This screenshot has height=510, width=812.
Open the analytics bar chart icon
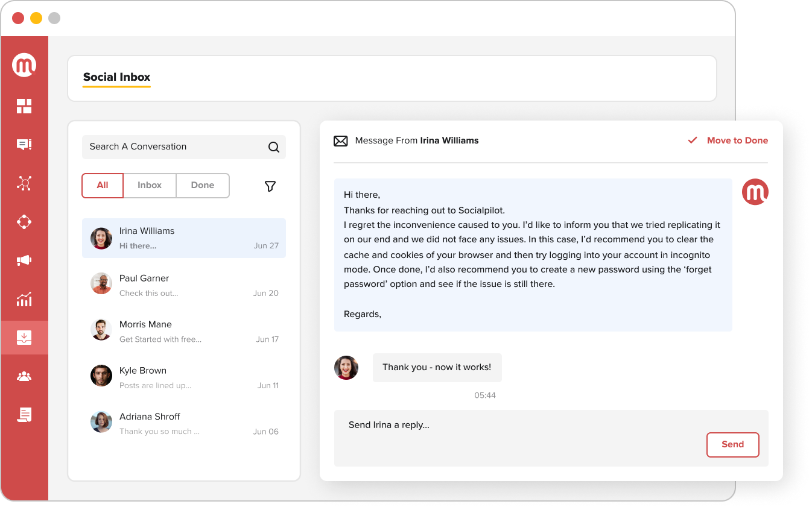click(24, 299)
